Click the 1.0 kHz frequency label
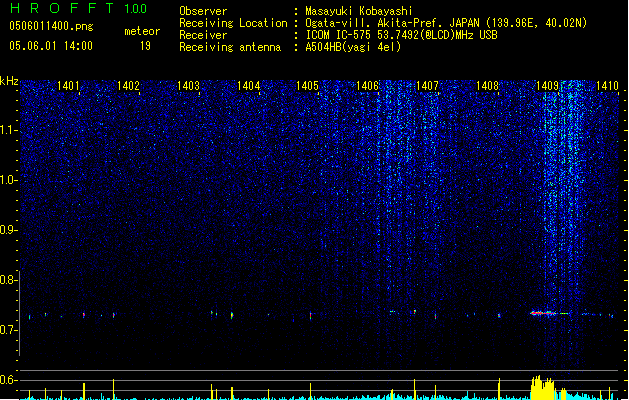Screen dimensions: 629x400 [x=8, y=180]
